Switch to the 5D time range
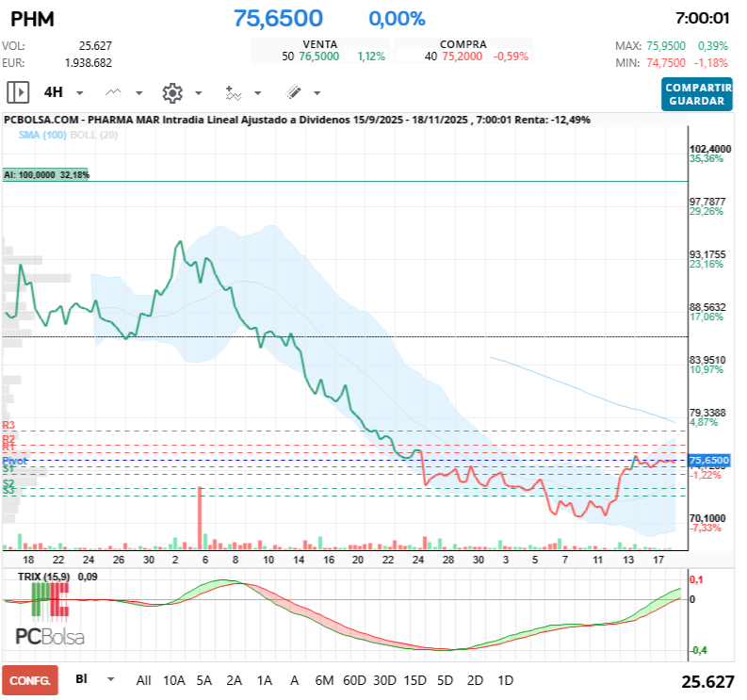The width and height of the screenshot is (747, 700). pyautogui.click(x=445, y=679)
